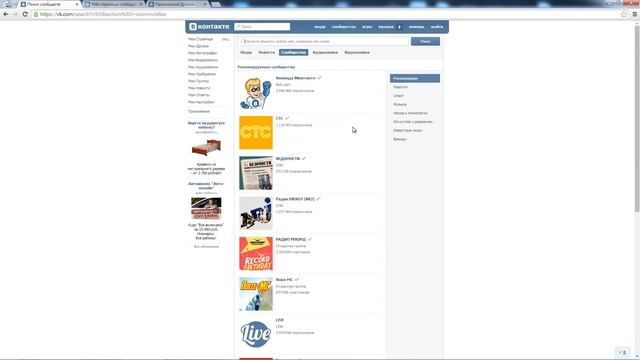Open СТС community orange logo thumbnail
The height and width of the screenshot is (360, 640).
tap(256, 133)
